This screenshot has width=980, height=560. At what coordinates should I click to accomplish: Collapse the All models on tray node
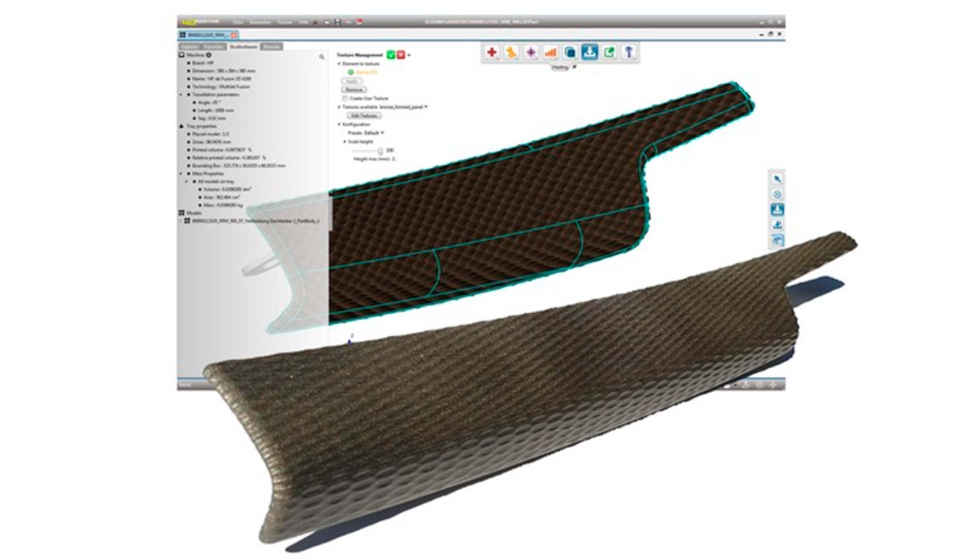pyautogui.click(x=186, y=181)
